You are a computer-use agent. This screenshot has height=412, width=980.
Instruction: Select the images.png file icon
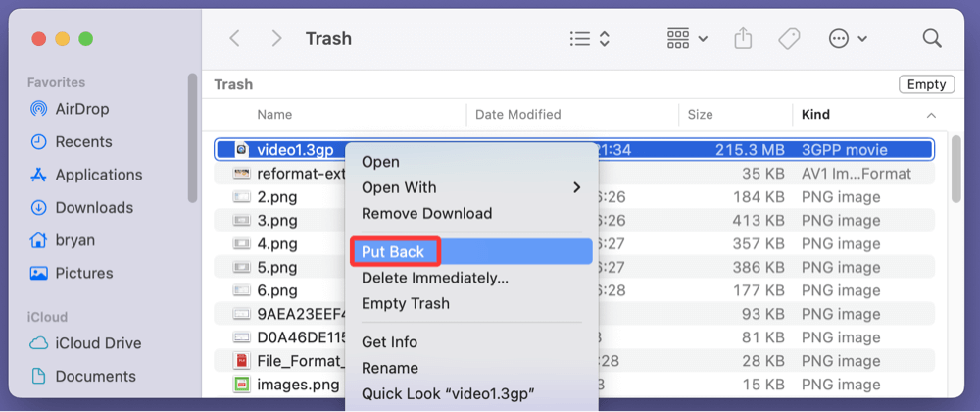tap(242, 385)
